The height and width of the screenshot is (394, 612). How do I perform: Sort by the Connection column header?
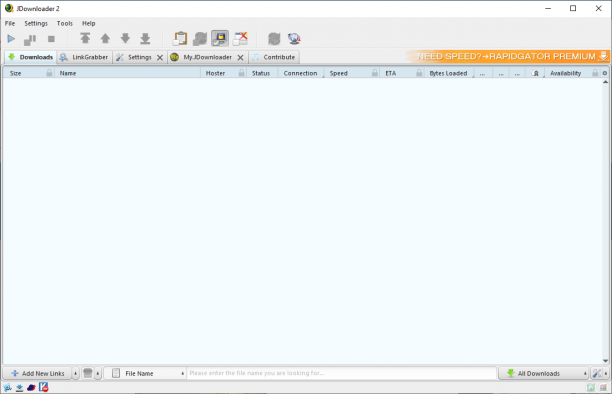tap(300, 73)
